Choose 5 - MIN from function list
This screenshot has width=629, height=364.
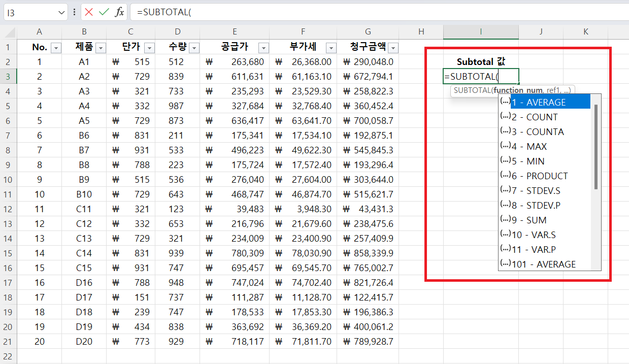click(x=545, y=161)
